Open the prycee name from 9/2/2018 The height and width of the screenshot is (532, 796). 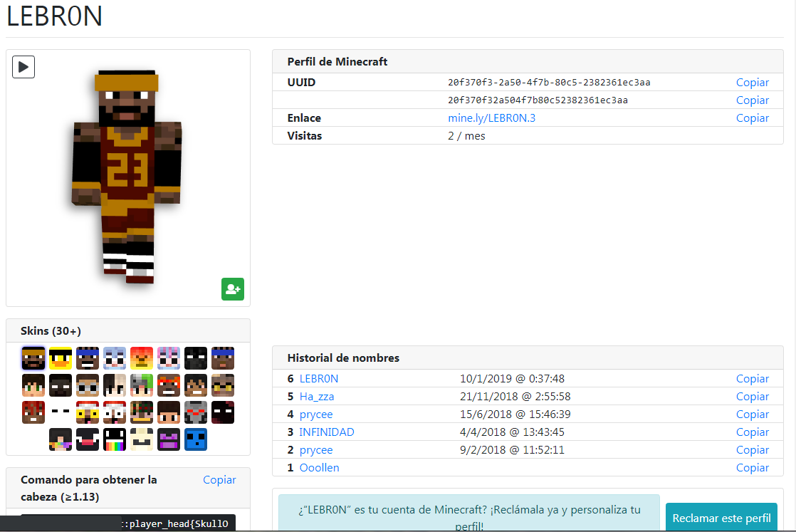(x=315, y=450)
